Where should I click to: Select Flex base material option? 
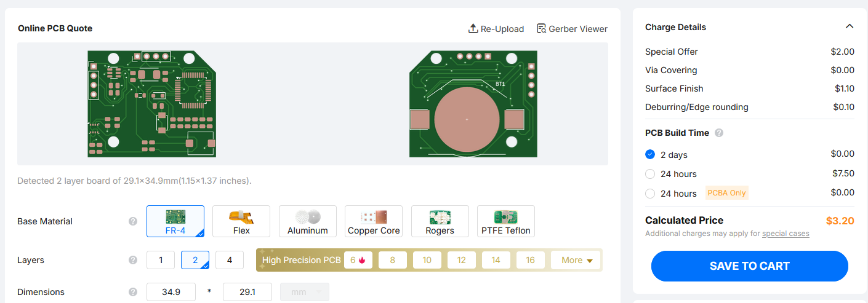[241, 221]
